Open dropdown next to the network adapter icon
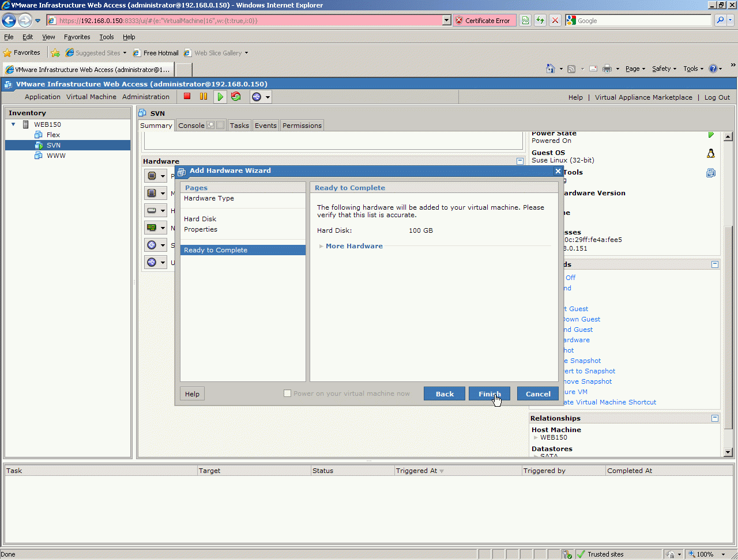The height and width of the screenshot is (560, 738). click(x=163, y=228)
